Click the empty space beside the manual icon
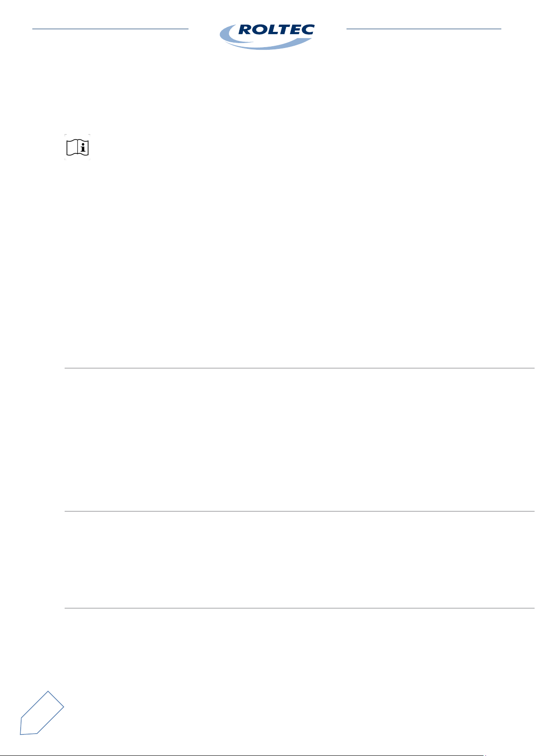The image size is (535, 756). [x=310, y=147]
